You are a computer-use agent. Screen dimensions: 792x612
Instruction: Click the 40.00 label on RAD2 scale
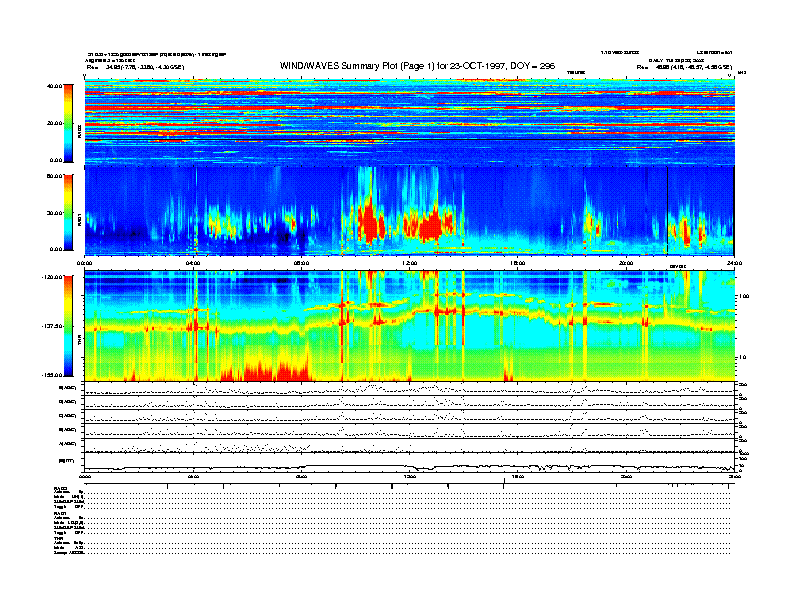point(54,86)
